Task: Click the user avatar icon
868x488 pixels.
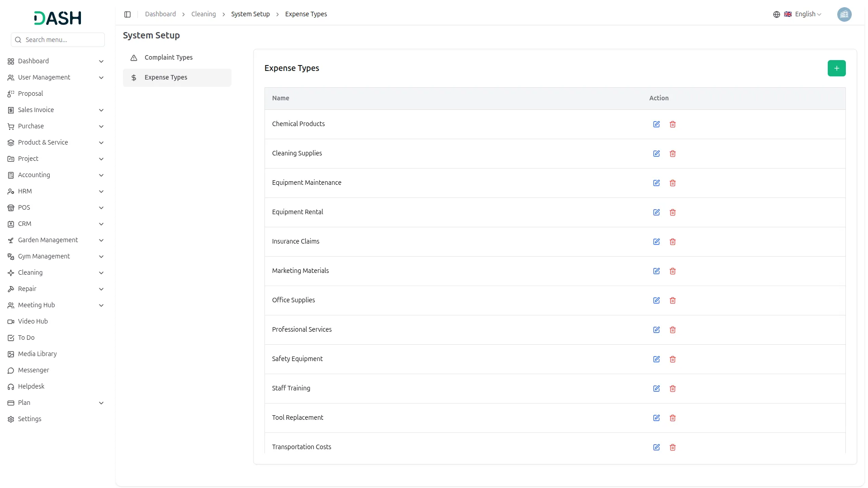Action: tap(844, 14)
